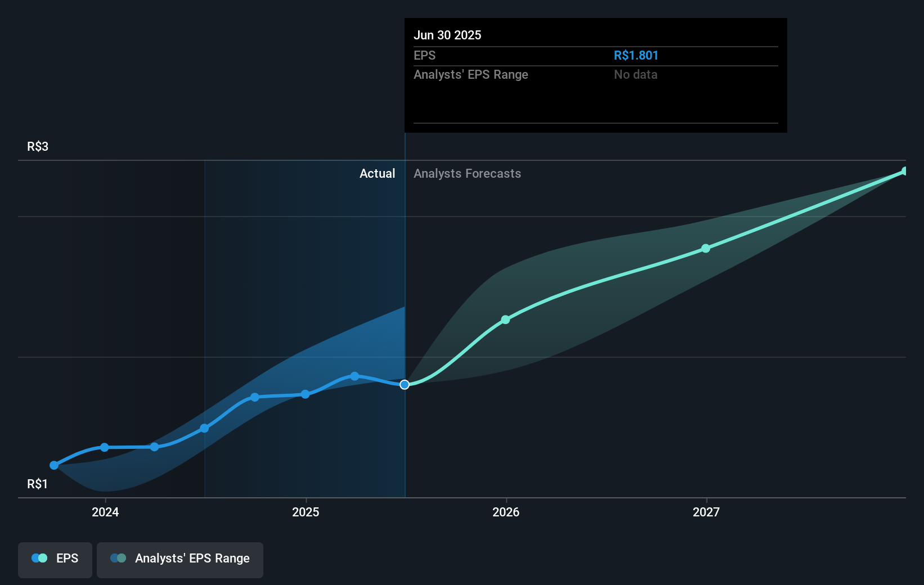Image resolution: width=924 pixels, height=585 pixels.
Task: Toggle the EPS legend button
Action: [55, 559]
